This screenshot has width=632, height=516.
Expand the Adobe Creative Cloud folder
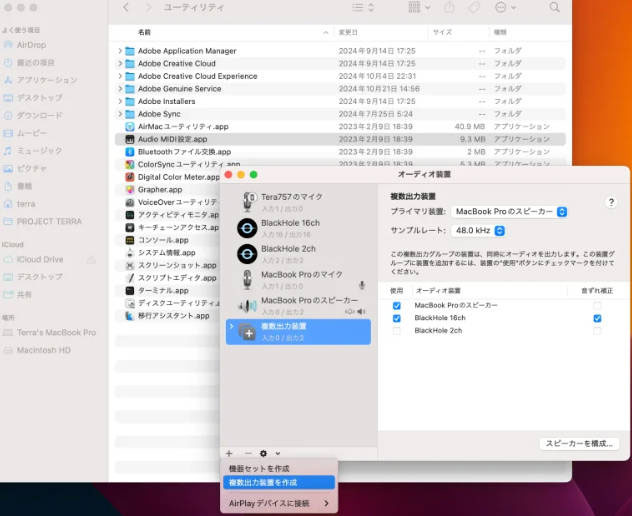(120, 63)
